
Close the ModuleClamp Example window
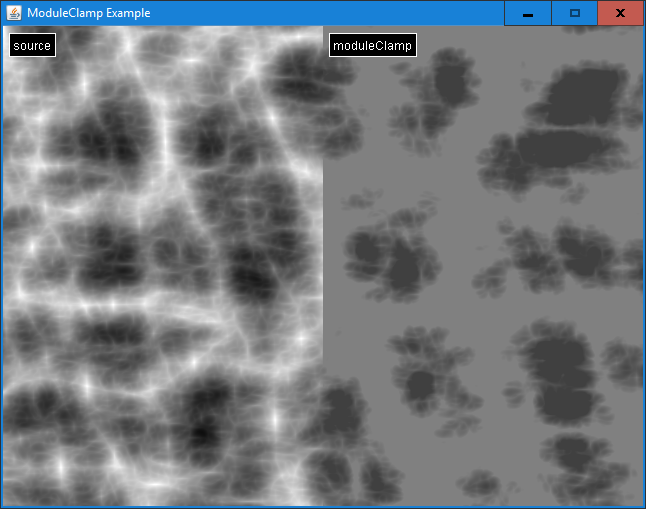[620, 13]
